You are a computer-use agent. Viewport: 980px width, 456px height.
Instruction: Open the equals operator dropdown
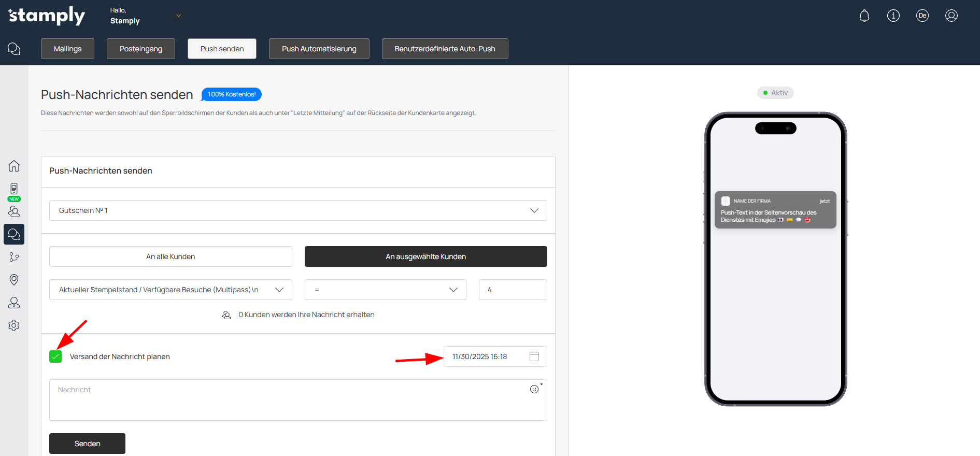[x=385, y=290]
